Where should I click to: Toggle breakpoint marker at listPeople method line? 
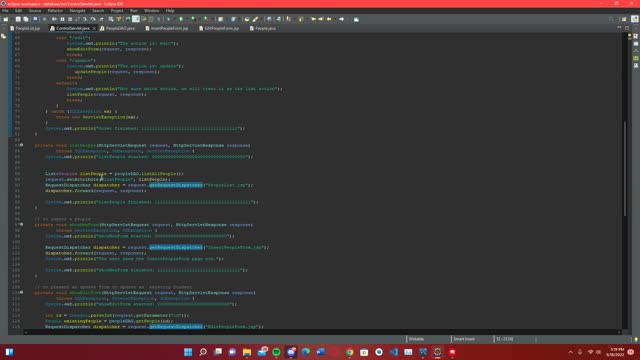(11, 145)
